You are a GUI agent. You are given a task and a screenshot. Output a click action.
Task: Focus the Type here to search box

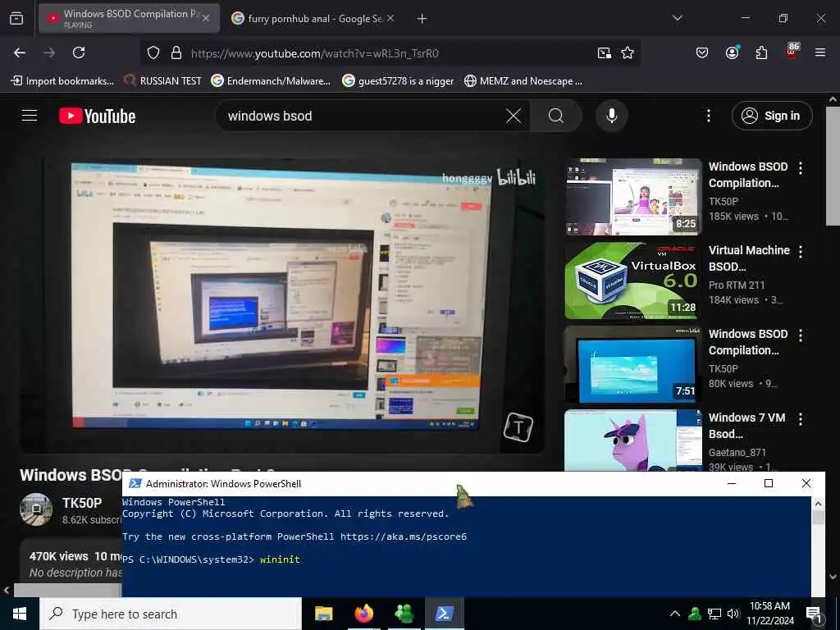(171, 614)
